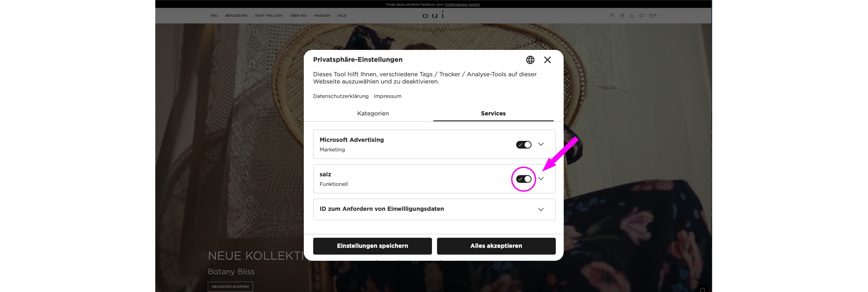The width and height of the screenshot is (868, 292).
Task: Disable the Microsoft Advertising toggle
Action: tap(524, 145)
